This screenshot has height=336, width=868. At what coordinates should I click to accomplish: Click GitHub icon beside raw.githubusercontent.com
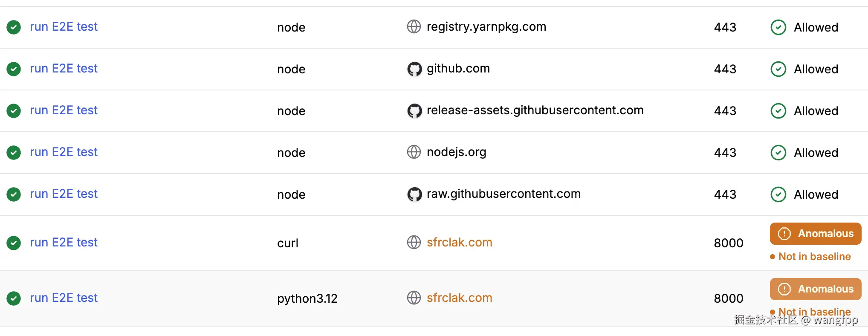414,194
